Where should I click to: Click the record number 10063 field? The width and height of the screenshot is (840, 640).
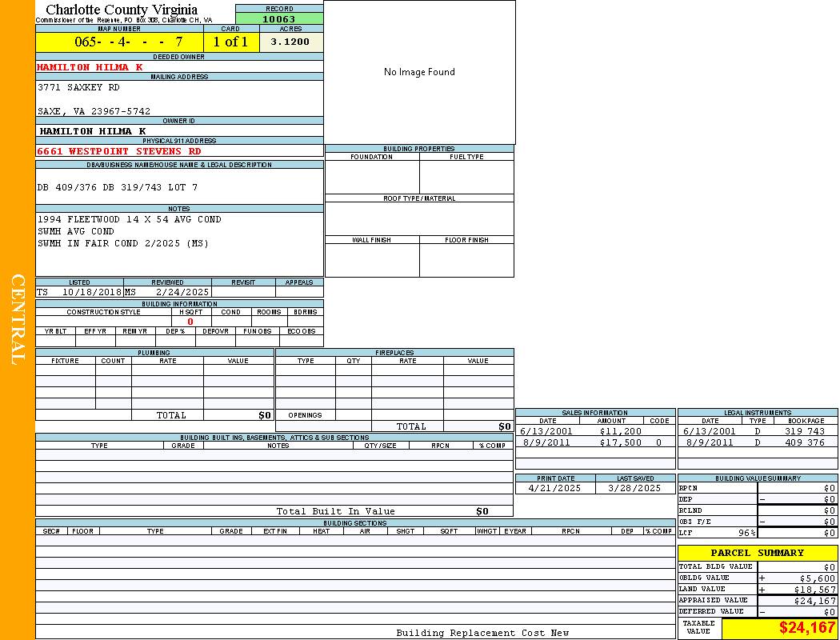(x=279, y=19)
